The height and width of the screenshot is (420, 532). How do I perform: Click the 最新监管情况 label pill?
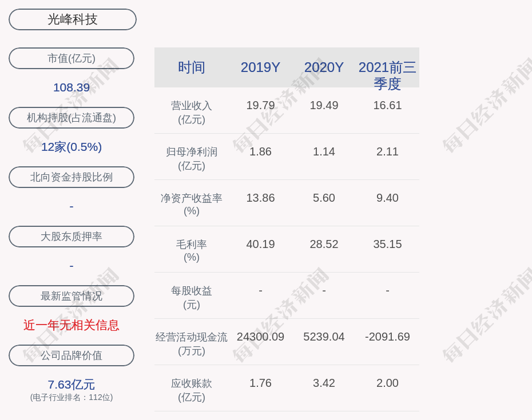[x=72, y=296]
